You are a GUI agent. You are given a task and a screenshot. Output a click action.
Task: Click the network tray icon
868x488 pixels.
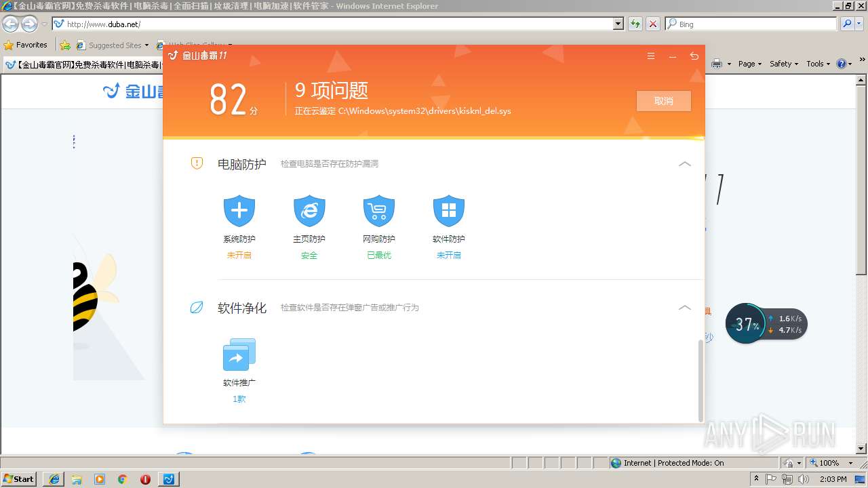pyautogui.click(x=787, y=479)
